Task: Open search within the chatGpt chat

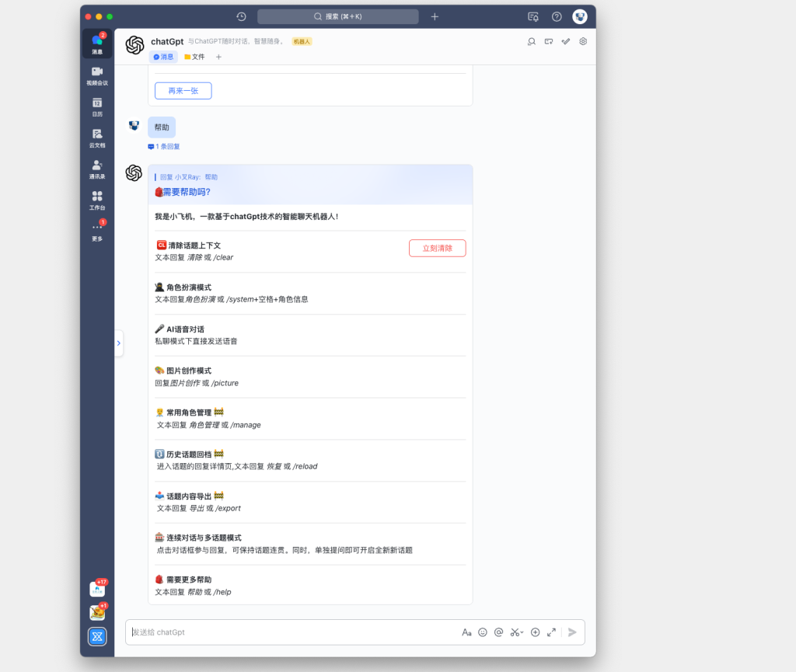Action: point(532,42)
